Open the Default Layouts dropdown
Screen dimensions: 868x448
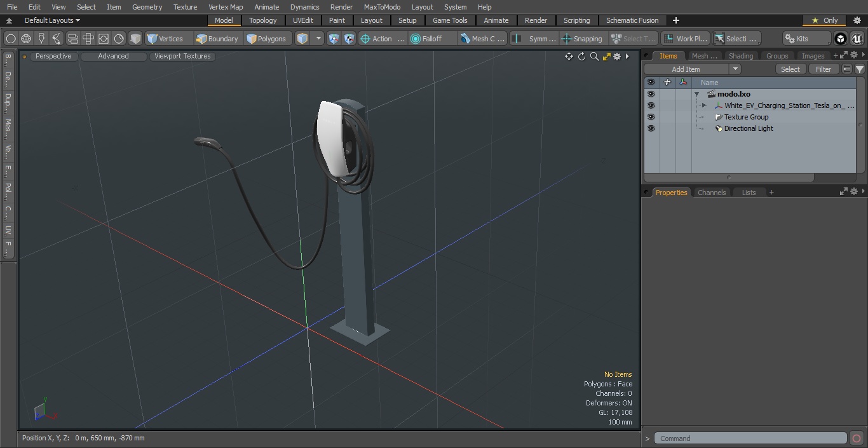pyautogui.click(x=52, y=20)
